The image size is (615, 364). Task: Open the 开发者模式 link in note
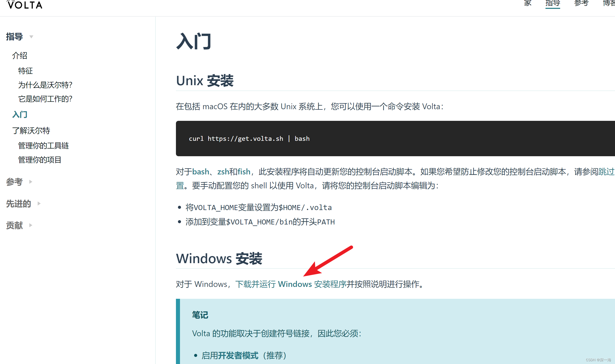(x=238, y=356)
